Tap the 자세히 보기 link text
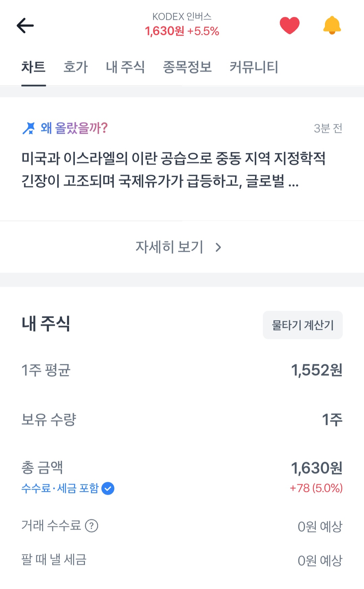Viewport: 364px width, 589px height. 170,247
